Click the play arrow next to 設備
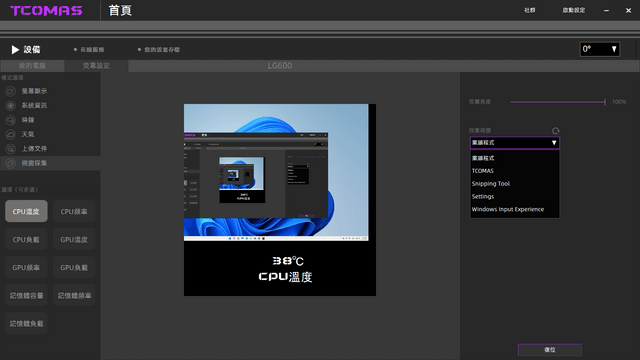The height and width of the screenshot is (360, 640). tap(15, 50)
